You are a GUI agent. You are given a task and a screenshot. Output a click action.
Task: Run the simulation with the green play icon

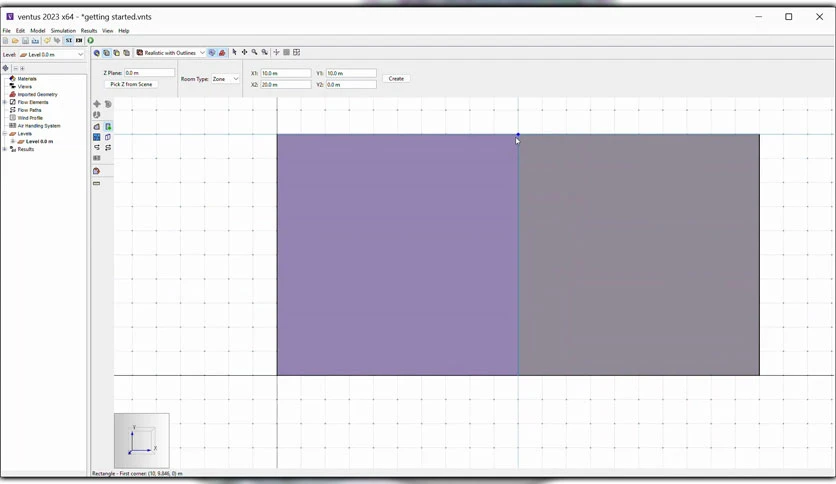coord(91,41)
